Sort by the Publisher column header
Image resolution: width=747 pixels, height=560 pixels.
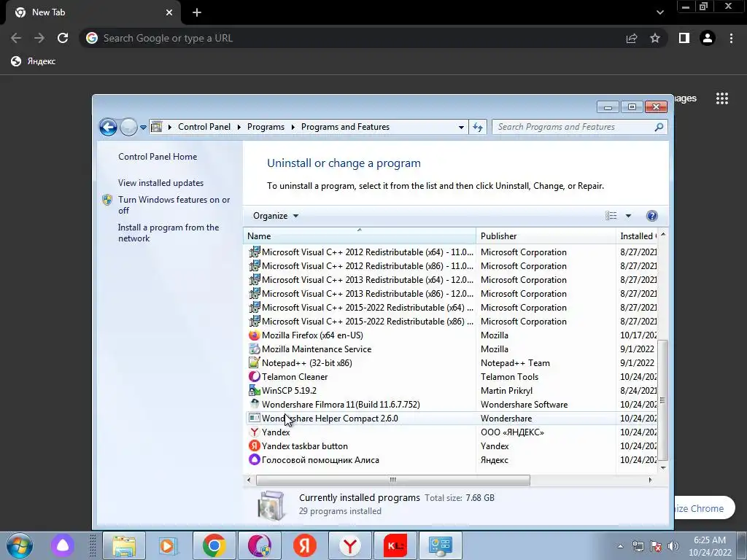[546, 236]
